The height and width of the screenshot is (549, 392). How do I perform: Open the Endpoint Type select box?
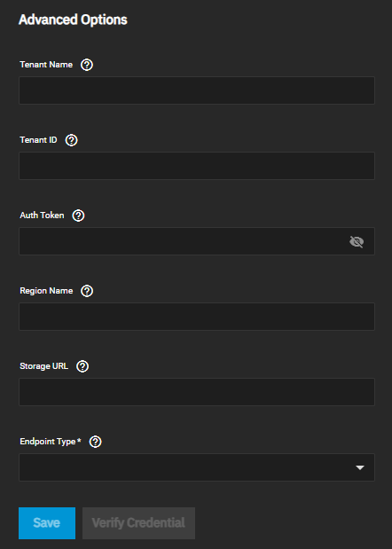click(x=197, y=467)
